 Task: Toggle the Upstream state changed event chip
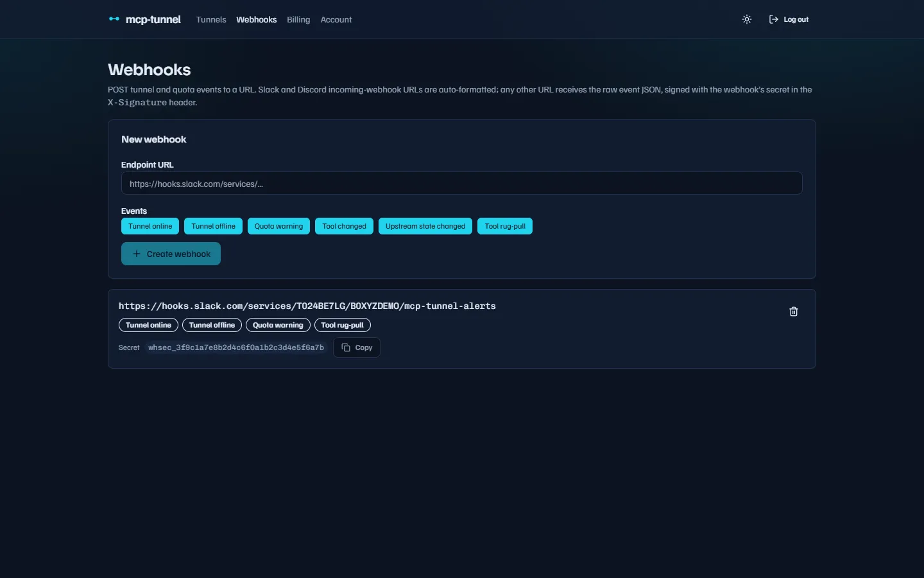(x=425, y=226)
